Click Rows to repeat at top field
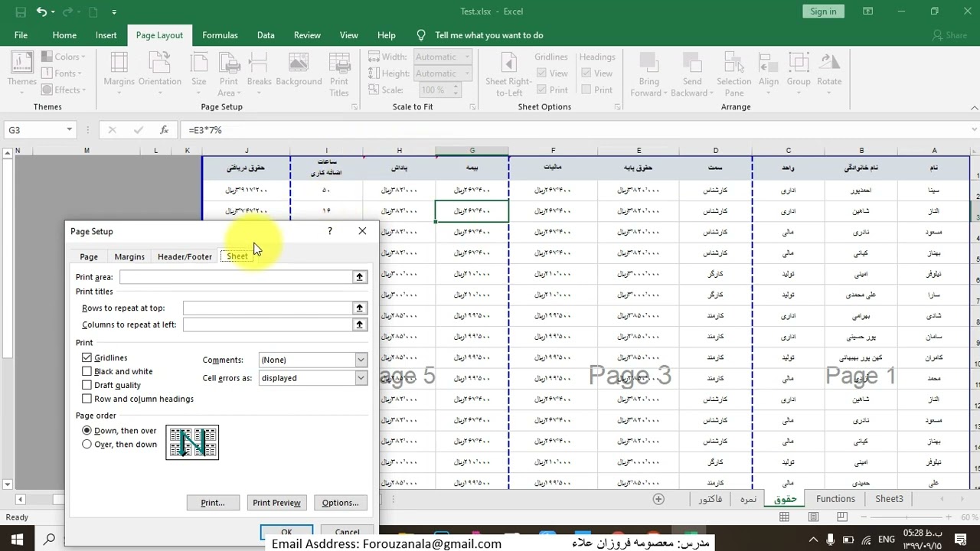This screenshot has height=551, width=980. [267, 308]
